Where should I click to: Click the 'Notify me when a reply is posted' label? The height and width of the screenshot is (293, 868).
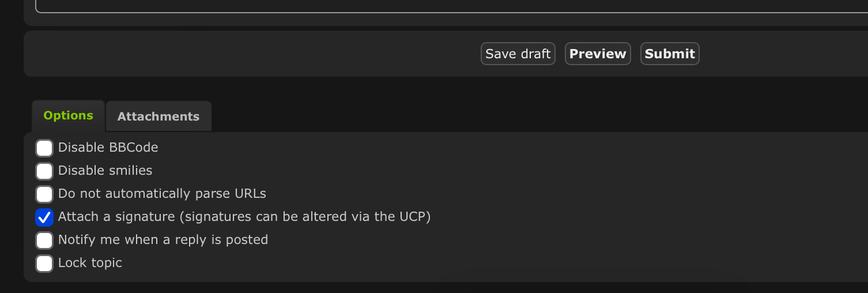coord(163,240)
